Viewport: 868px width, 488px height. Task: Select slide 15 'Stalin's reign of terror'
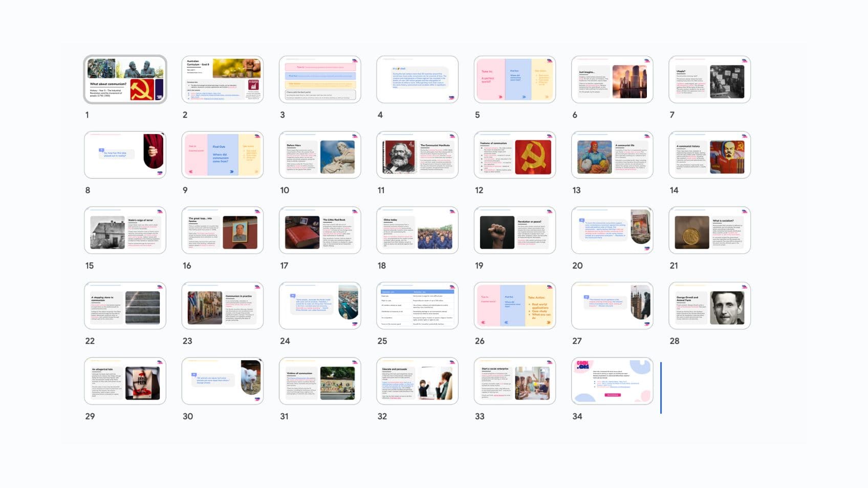[x=125, y=231]
